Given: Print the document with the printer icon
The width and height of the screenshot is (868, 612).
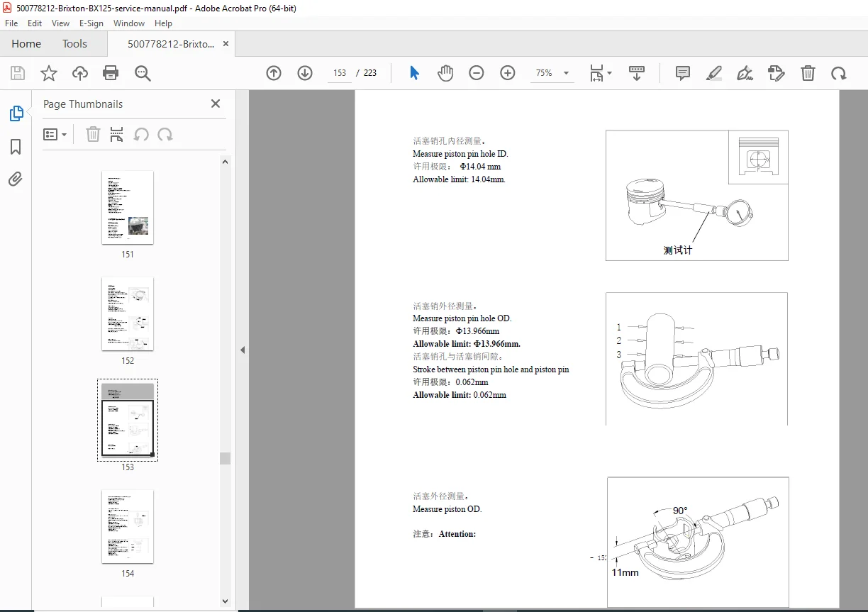Looking at the screenshot, I should [111, 73].
